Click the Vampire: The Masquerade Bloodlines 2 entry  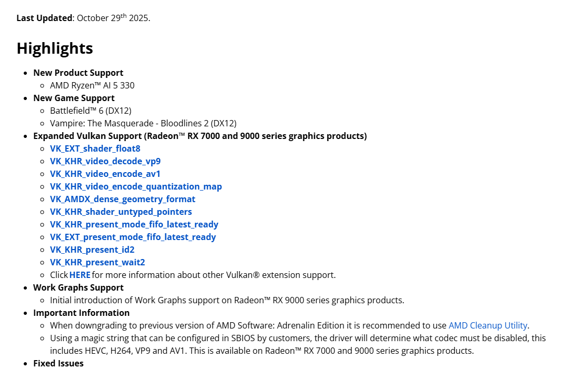pyautogui.click(x=143, y=123)
